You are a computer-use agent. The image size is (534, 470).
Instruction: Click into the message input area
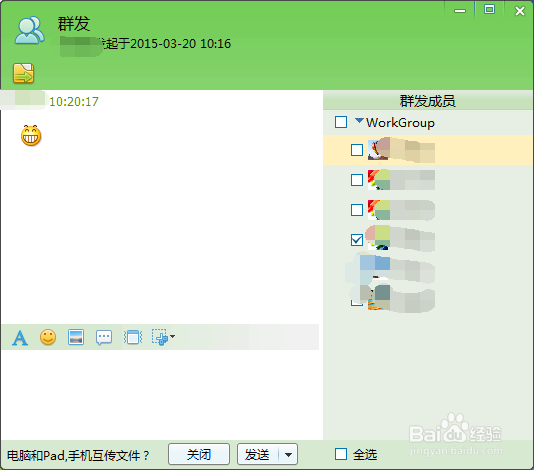[161, 394]
